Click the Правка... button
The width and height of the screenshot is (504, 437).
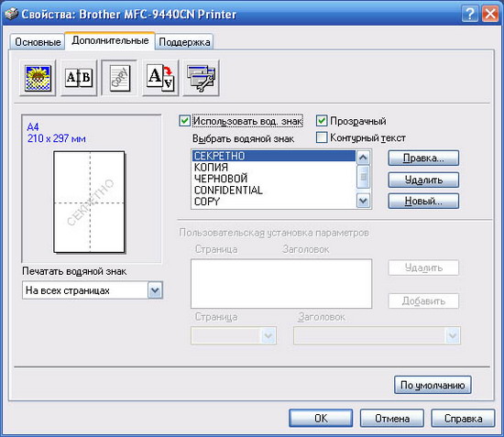pos(423,158)
